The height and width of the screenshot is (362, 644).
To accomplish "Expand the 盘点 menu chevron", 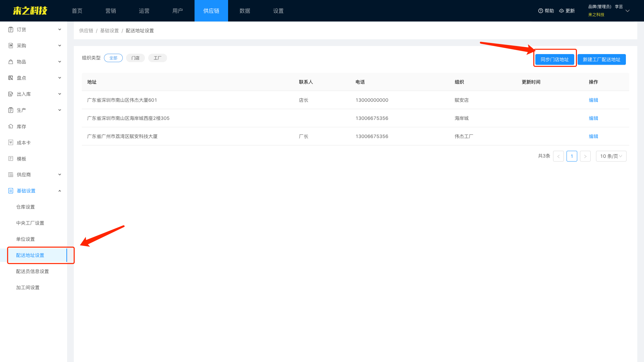I will (60, 78).
